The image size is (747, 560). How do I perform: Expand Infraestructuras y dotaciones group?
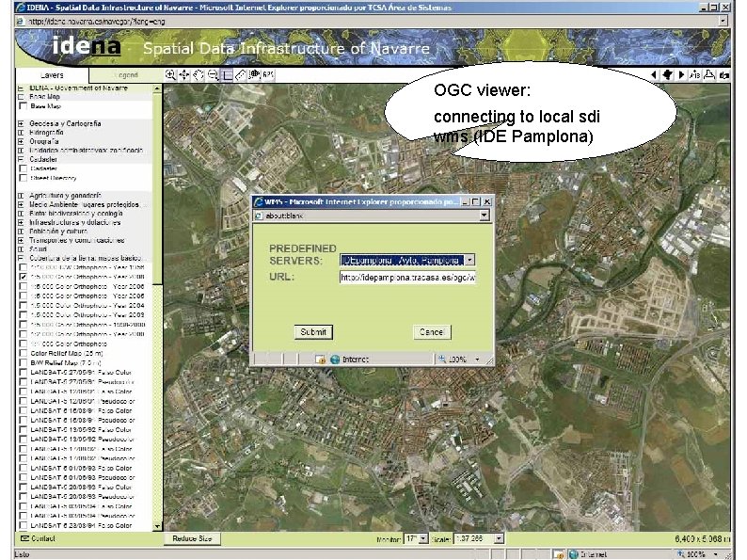[x=21, y=222]
